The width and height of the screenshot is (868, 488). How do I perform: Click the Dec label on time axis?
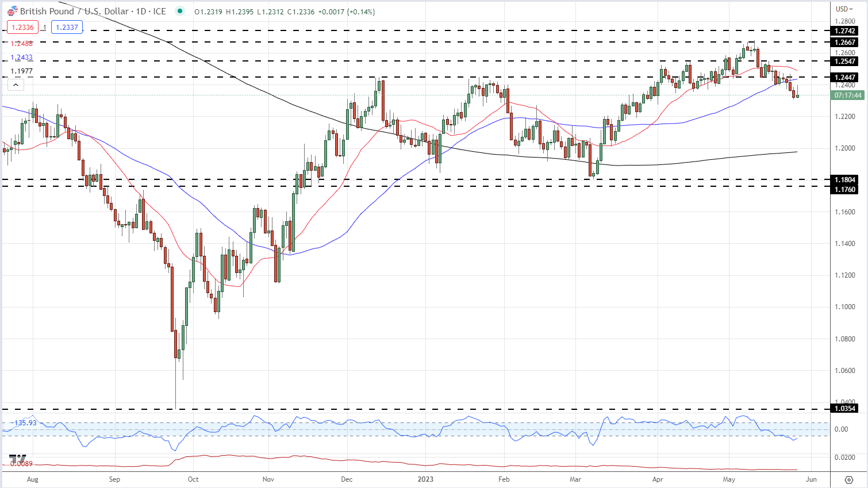347,479
